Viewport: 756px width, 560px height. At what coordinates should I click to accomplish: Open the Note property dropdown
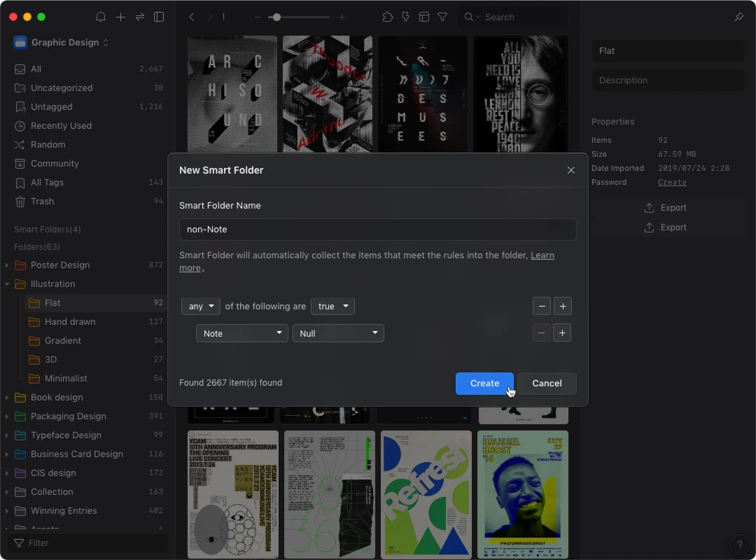242,333
